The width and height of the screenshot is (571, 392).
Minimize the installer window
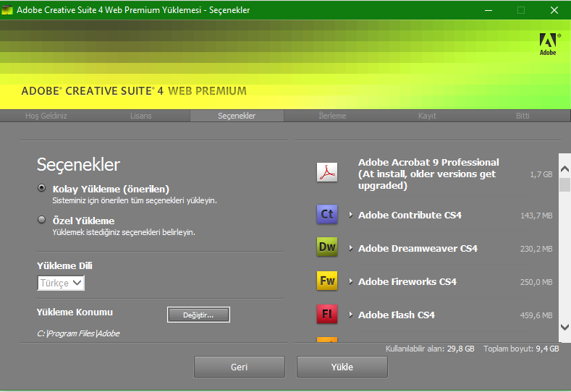click(x=488, y=10)
